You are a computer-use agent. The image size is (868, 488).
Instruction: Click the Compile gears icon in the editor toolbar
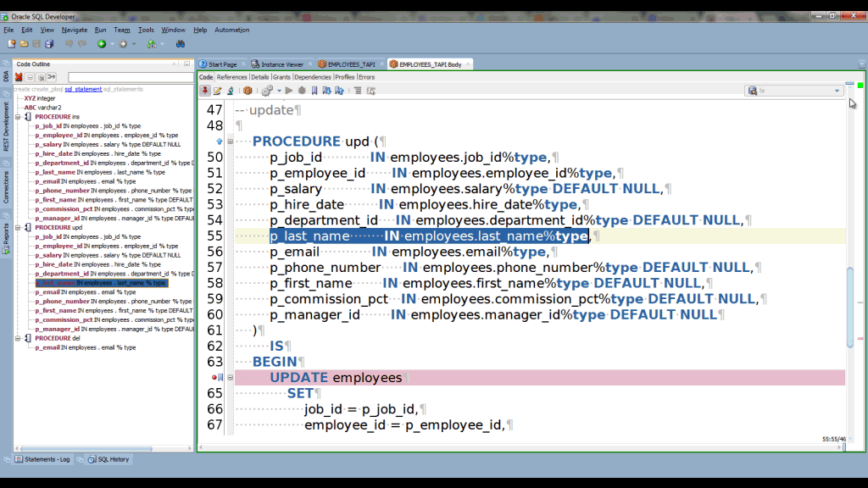pos(267,91)
